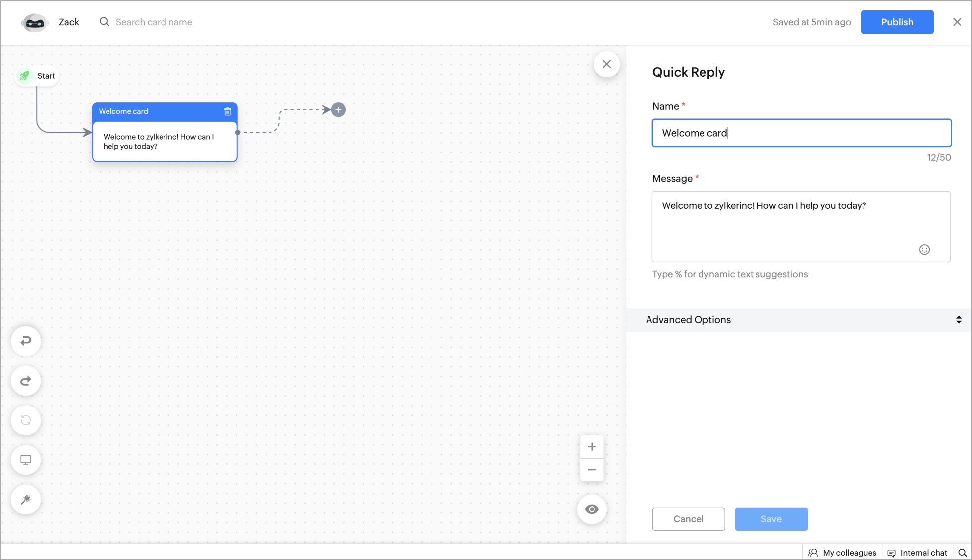The image size is (972, 560).
Task: Close the bot builder window
Action: point(957,22)
